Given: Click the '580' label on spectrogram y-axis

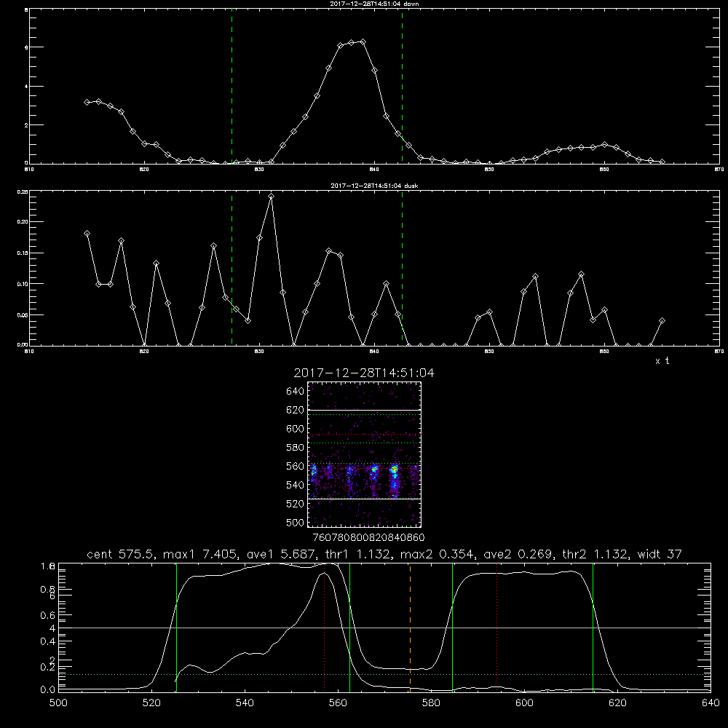Looking at the screenshot, I should (296, 448).
